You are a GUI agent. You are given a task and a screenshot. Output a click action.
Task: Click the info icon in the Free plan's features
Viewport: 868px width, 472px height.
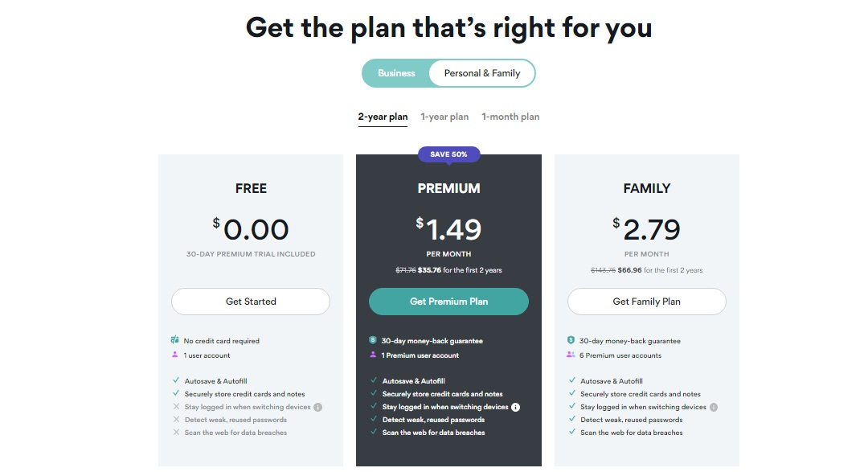tap(317, 407)
